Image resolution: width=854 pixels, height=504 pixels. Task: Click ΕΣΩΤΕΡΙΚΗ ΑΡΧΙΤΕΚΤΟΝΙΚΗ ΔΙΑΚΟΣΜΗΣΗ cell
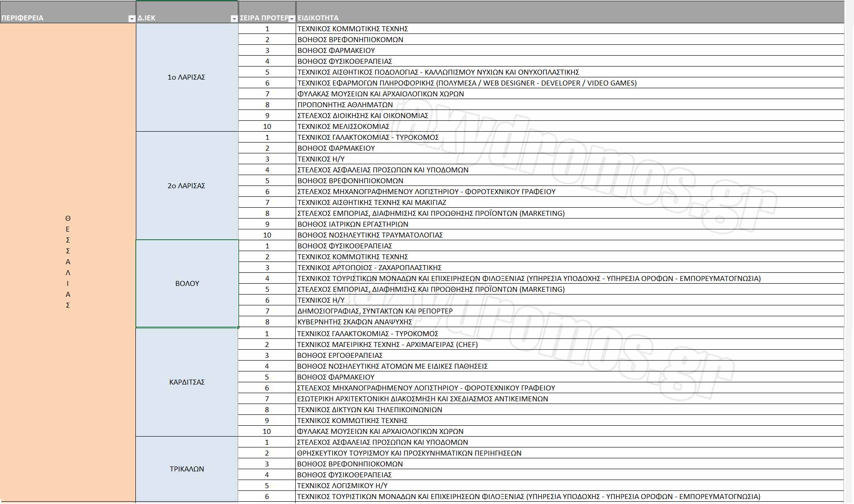[570, 399]
